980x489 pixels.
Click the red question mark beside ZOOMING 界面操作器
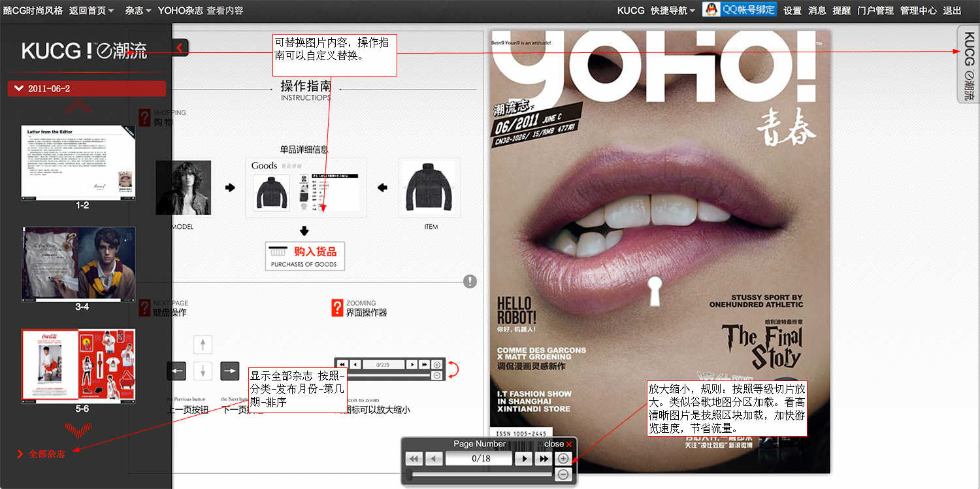pos(337,307)
